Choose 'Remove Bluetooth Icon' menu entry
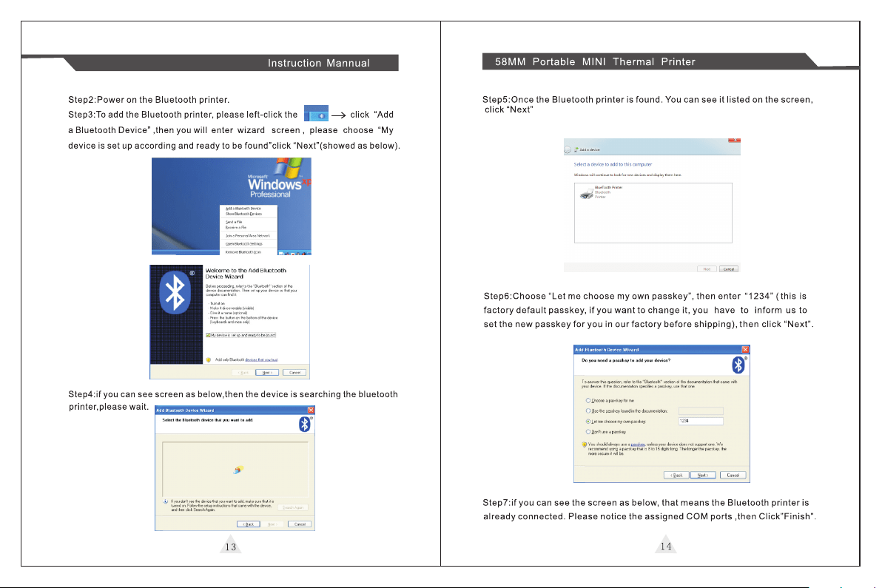The width and height of the screenshot is (882, 588). coord(243,251)
